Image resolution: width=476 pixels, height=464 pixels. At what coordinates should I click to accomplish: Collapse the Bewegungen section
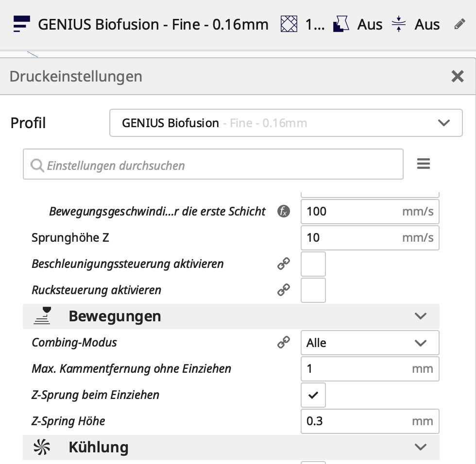(420, 316)
